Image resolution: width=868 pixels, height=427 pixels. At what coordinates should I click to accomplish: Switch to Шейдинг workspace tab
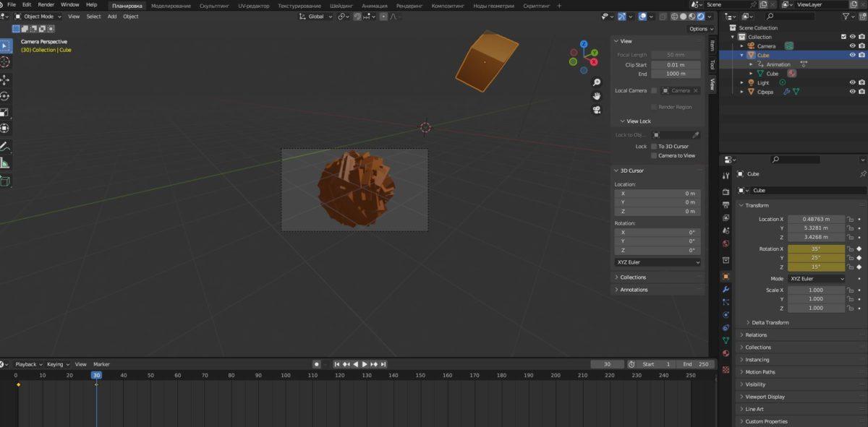click(x=341, y=6)
